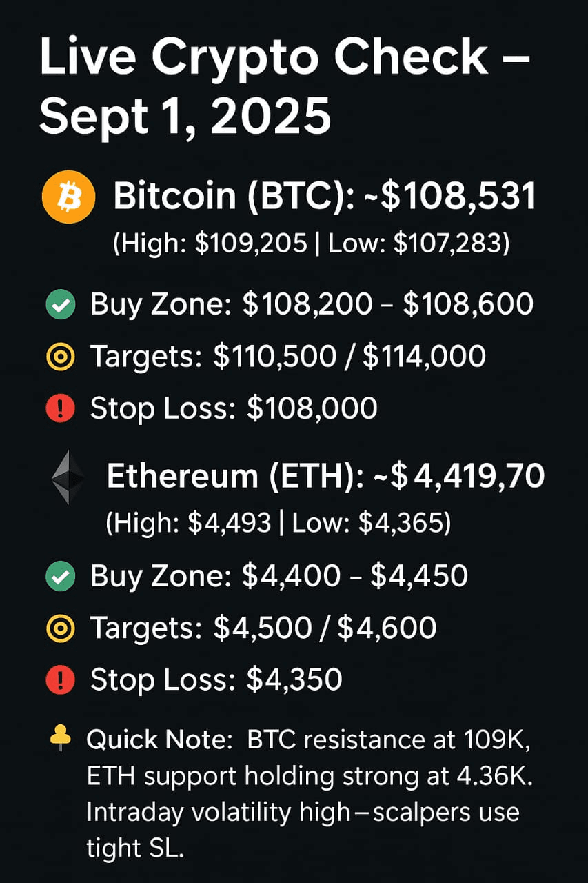Click the green checkmark beside Bitcoin Buy Zone
Image resolution: width=588 pixels, height=883 pixels.
tap(60, 305)
